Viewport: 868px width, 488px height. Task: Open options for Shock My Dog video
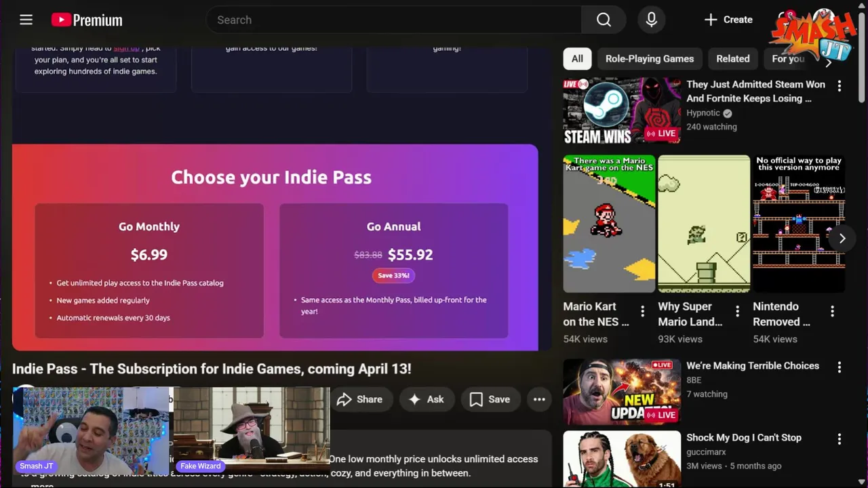840,439
